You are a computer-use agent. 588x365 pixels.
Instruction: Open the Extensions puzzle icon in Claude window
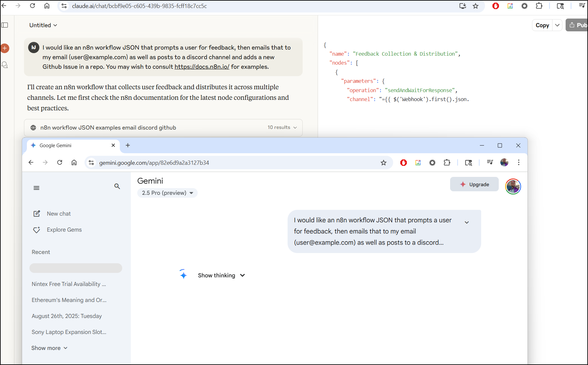pyautogui.click(x=539, y=6)
